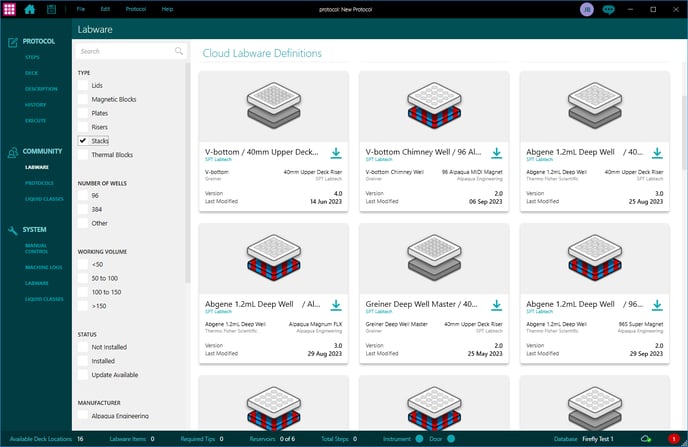Check the Update Available filter
The width and height of the screenshot is (688, 447).
(x=82, y=375)
